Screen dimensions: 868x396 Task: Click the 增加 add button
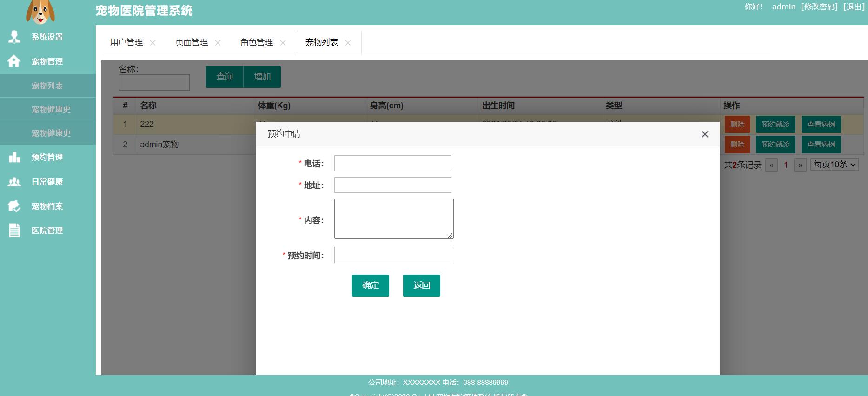click(262, 77)
